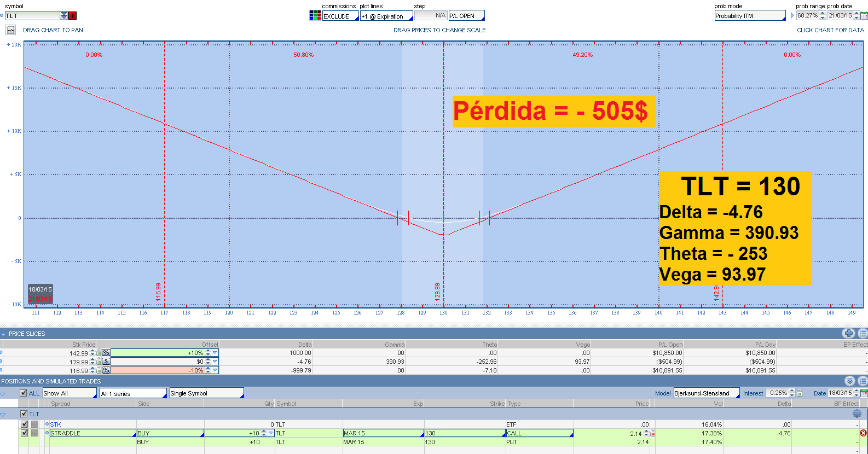
Task: Open the CALL type dropdown
Action: pos(540,433)
